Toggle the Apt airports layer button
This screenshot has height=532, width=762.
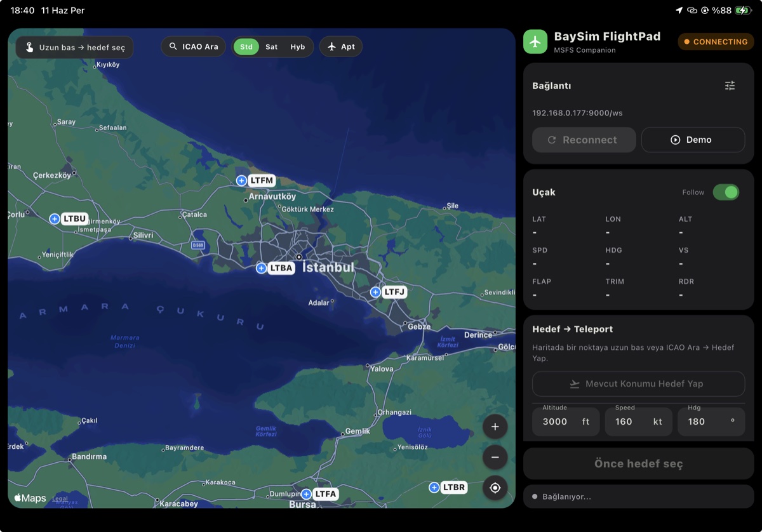[341, 47]
